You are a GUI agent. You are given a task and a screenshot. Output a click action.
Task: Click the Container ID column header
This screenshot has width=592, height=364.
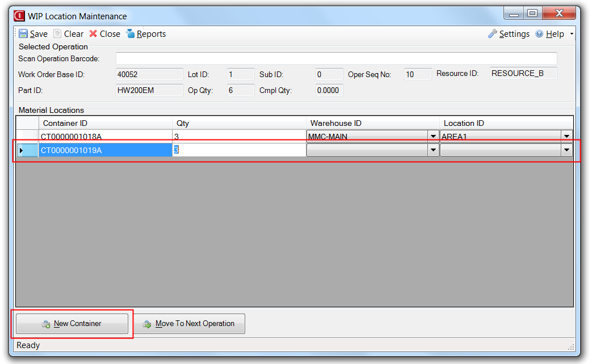click(105, 123)
